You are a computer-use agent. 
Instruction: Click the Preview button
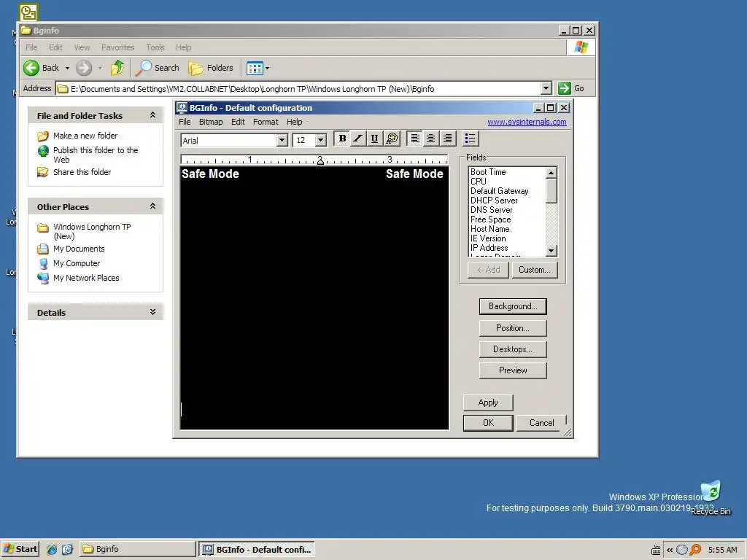tap(513, 370)
